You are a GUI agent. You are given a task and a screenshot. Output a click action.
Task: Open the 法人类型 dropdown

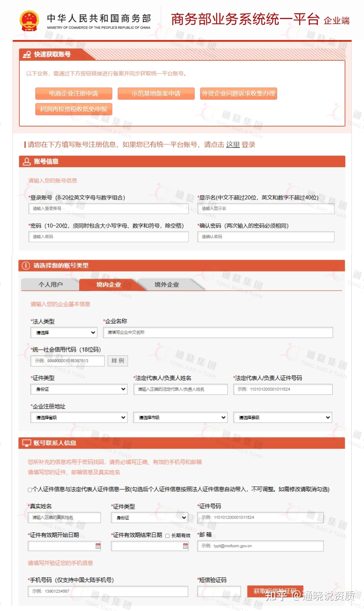[x=64, y=332]
